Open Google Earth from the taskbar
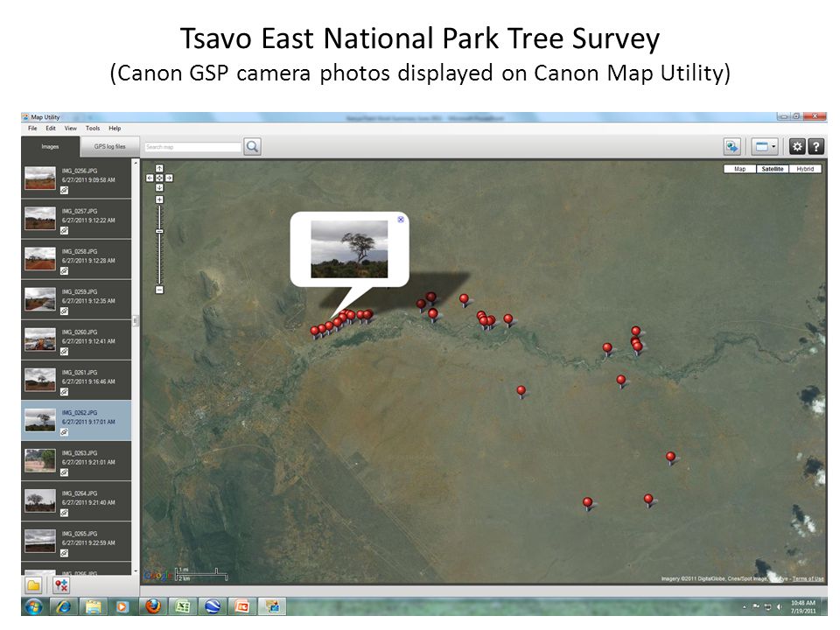The width and height of the screenshot is (840, 630). click(213, 607)
